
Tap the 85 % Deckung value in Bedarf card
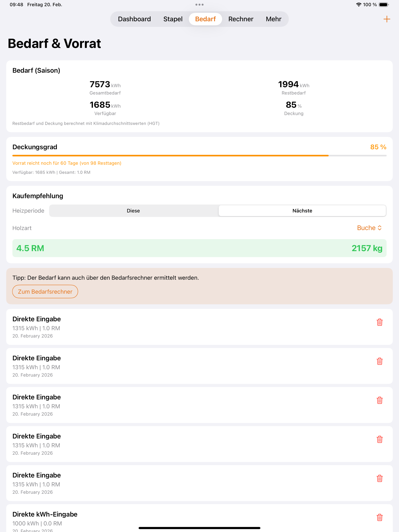294,105
